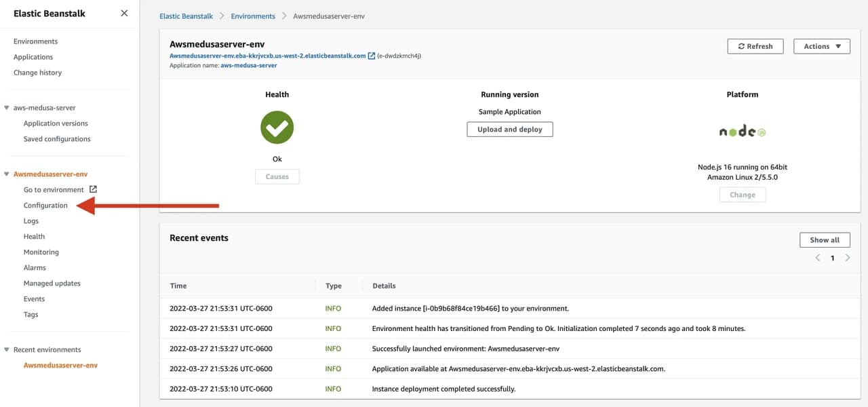Open Saved configurations
This screenshot has height=407, width=868.
(57, 139)
